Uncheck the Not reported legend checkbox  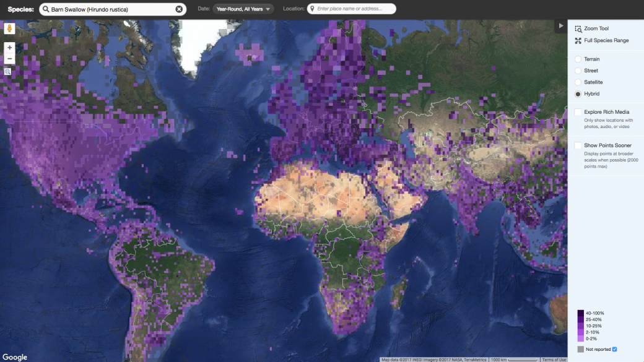[614, 348]
